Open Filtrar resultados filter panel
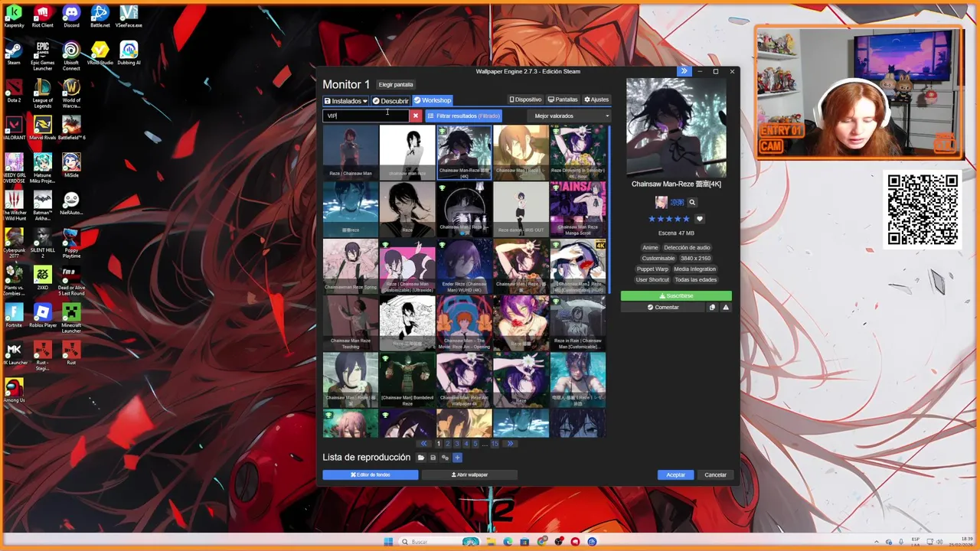This screenshot has width=980, height=551. [x=464, y=116]
